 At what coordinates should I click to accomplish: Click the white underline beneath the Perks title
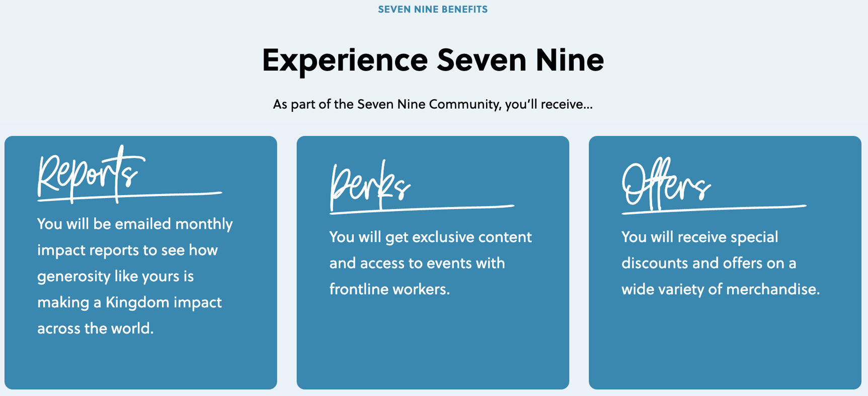tap(453, 208)
